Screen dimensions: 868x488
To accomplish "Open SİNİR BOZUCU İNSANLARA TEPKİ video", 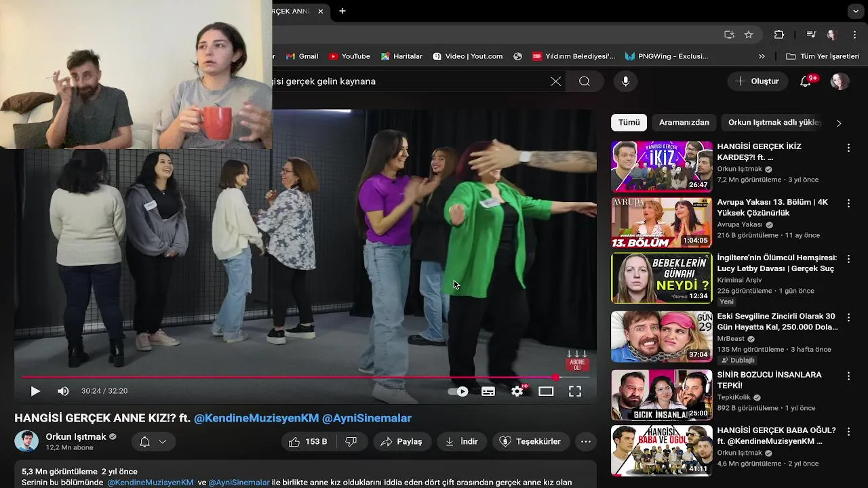I will (769, 380).
